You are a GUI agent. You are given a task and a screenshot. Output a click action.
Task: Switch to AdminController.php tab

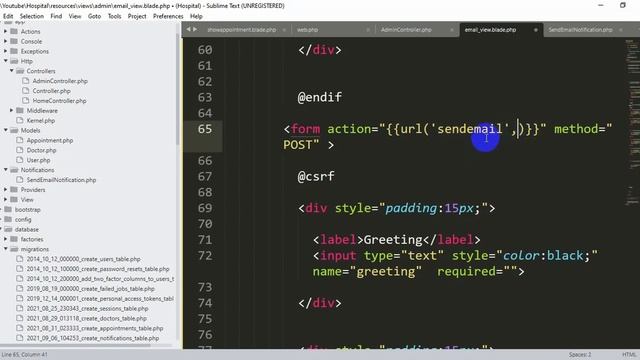pos(406,30)
